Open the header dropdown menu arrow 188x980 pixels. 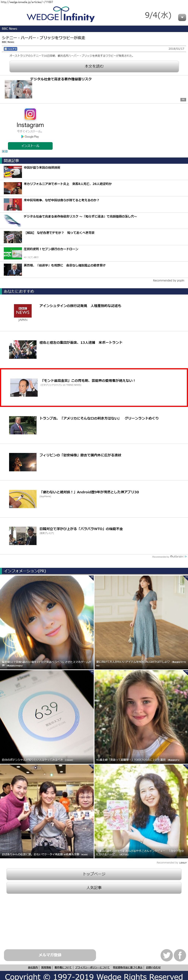(x=182, y=17)
